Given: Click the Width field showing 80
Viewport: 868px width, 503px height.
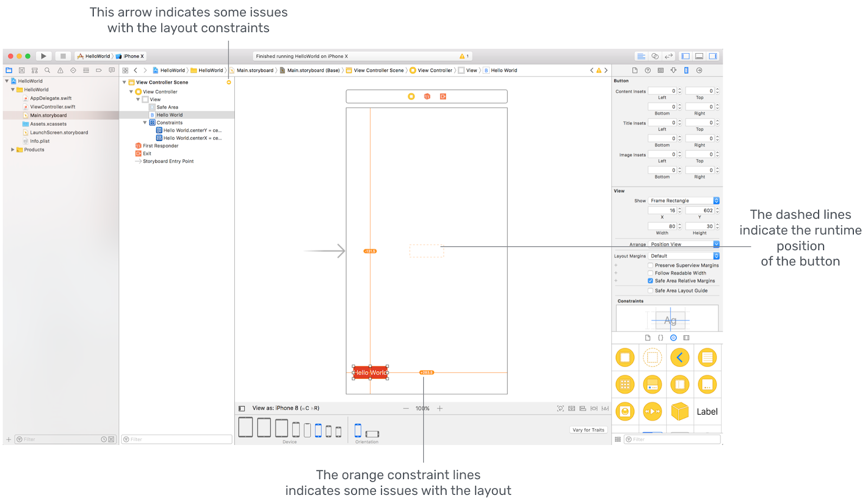Looking at the screenshot, I should [662, 226].
